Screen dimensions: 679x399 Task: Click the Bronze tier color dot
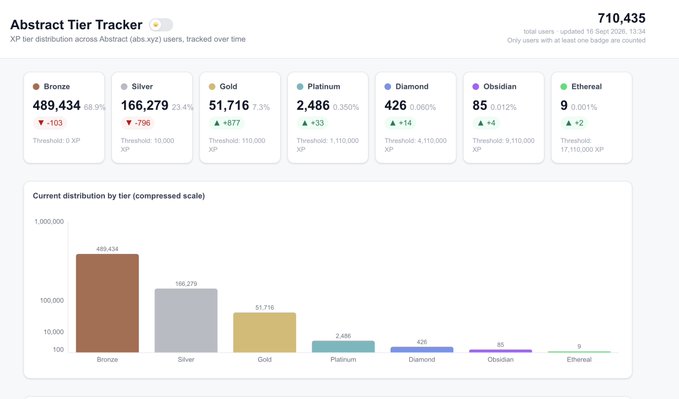tap(36, 87)
